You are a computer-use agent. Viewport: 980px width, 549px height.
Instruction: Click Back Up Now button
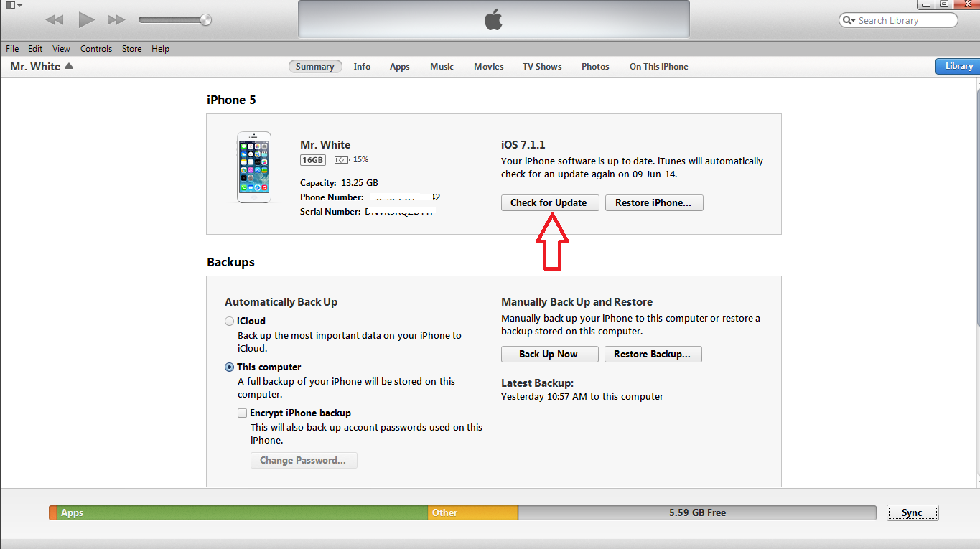549,355
